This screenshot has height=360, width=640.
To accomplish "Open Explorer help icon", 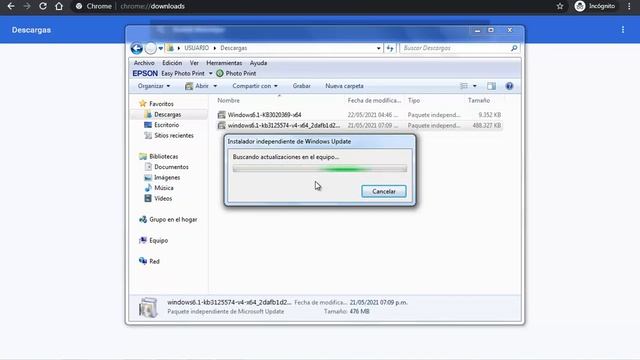I will tap(509, 86).
